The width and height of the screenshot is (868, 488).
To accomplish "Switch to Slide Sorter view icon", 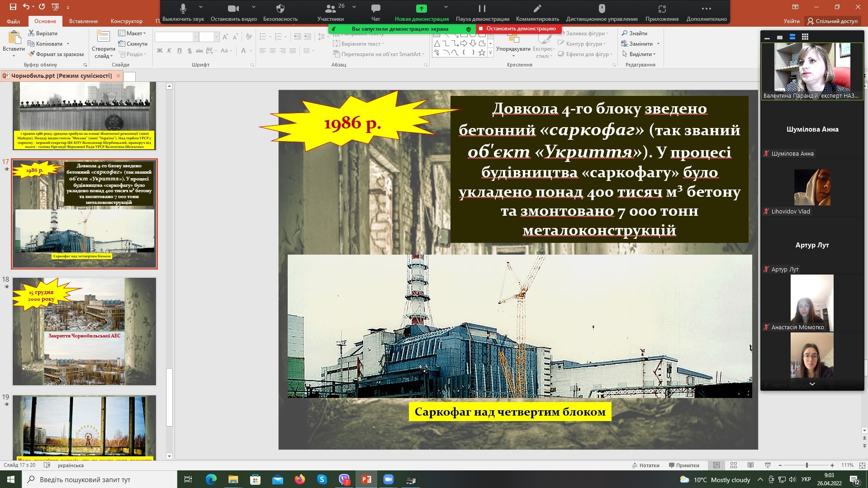I will pyautogui.click(x=734, y=465).
